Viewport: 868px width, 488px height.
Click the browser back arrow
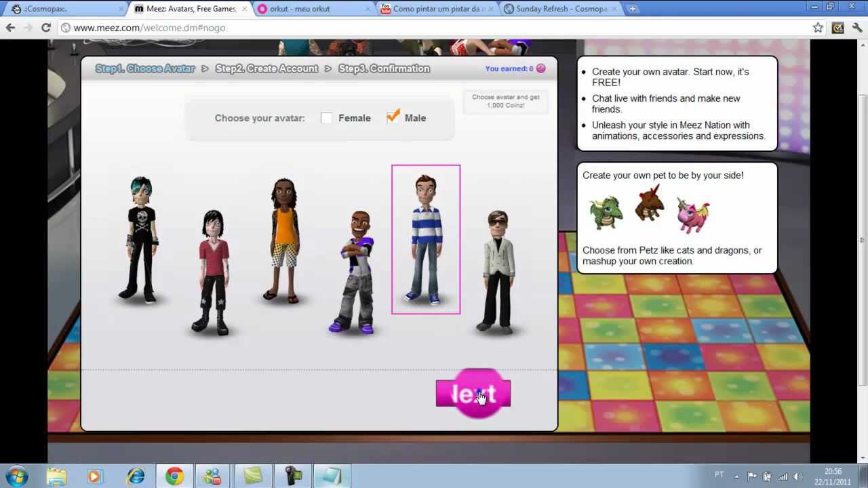[x=10, y=28]
